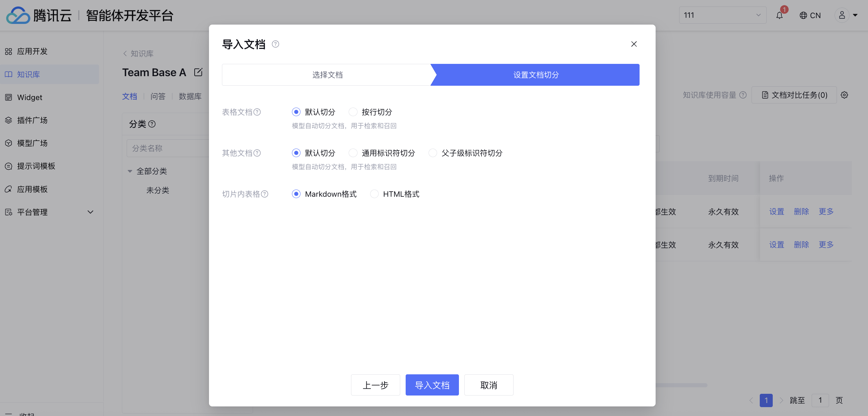This screenshot has width=868, height=416.
Task: Click help icon next to 其他文档
Action: (x=257, y=153)
